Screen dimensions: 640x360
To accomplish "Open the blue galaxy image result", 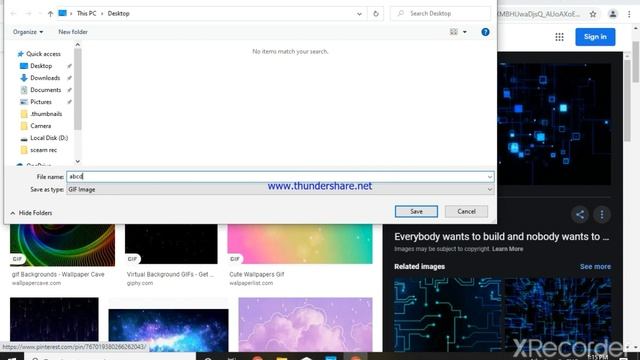I will click(x=168, y=330).
